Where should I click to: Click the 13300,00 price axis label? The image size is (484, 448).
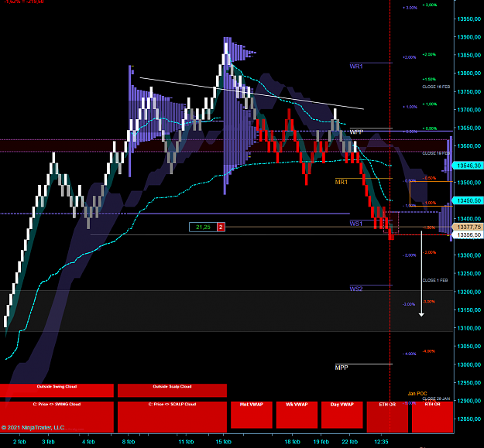tap(469, 255)
